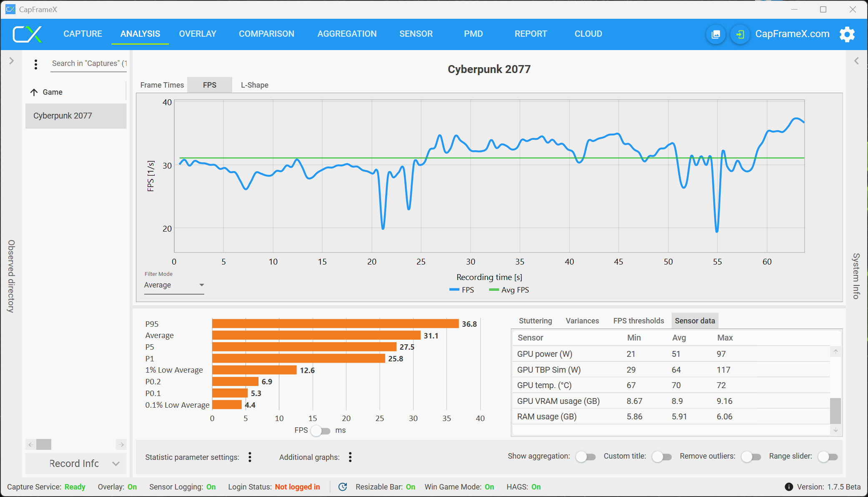
Task: Open the Filter Mode Average dropdown
Action: click(x=174, y=285)
